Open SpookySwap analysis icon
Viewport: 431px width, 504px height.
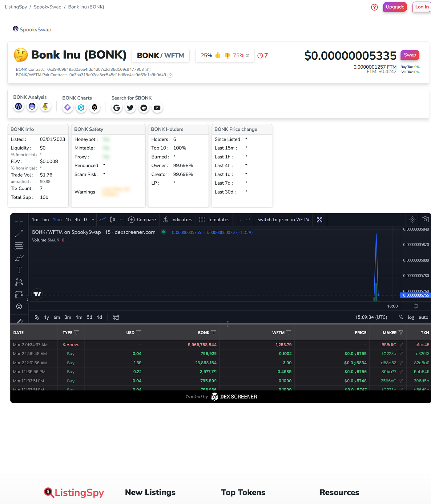32,106
